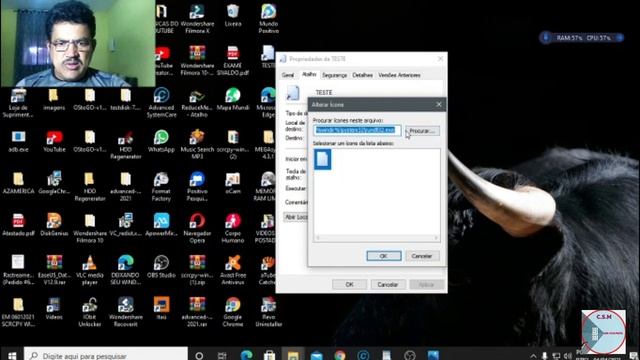
Task: Launch OBS Studio shortcut
Action: tap(162, 267)
